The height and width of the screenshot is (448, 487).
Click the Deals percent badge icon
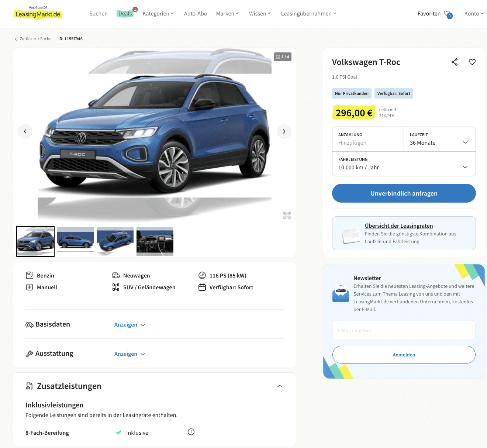pyautogui.click(x=135, y=9)
